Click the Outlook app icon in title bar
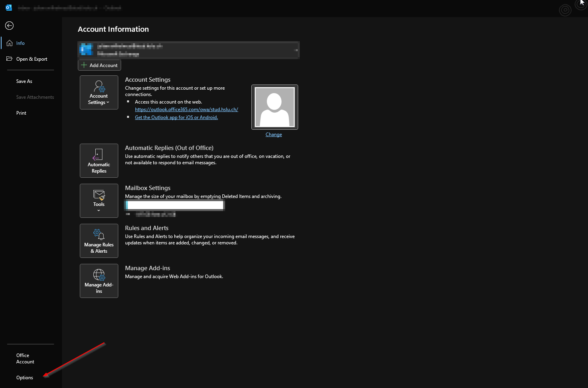 click(9, 8)
